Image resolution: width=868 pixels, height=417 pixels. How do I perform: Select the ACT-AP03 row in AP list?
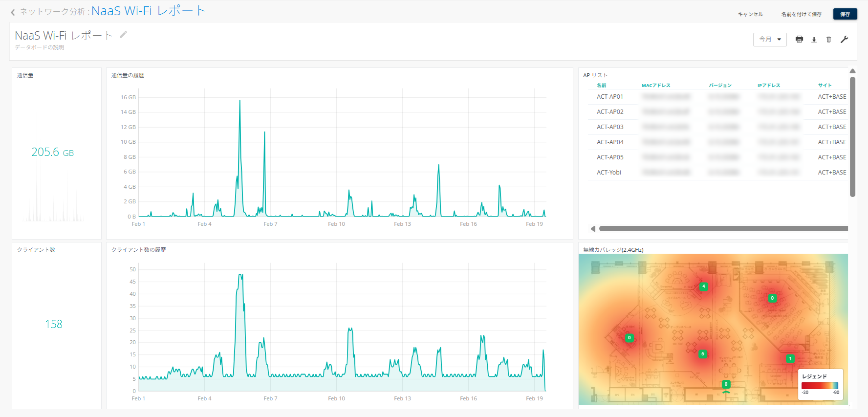tap(610, 127)
